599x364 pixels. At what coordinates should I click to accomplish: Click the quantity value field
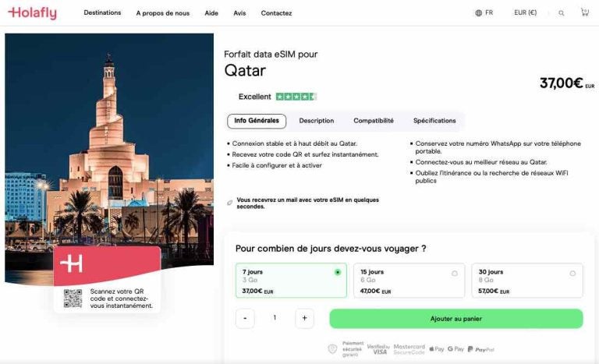(275, 318)
